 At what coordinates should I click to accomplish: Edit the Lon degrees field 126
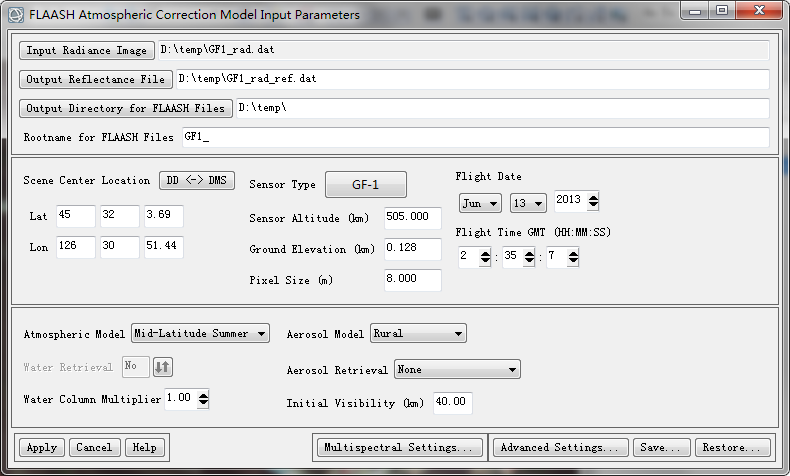pyautogui.click(x=76, y=247)
